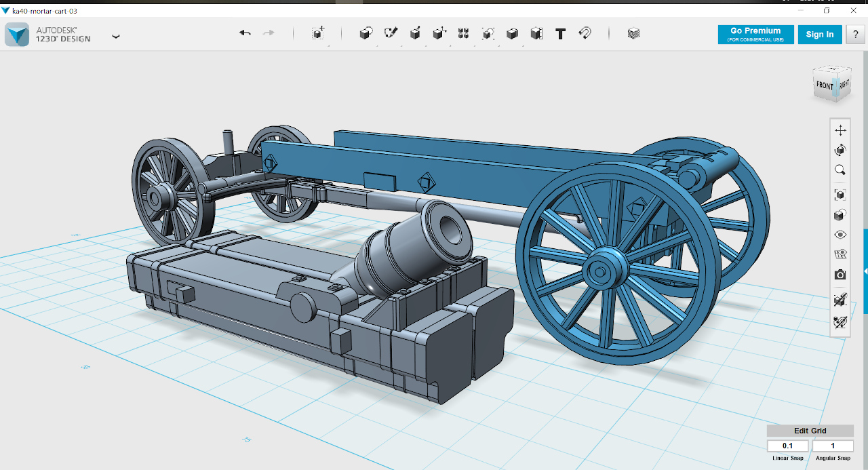Toggle snapping for sketches

[840, 321]
